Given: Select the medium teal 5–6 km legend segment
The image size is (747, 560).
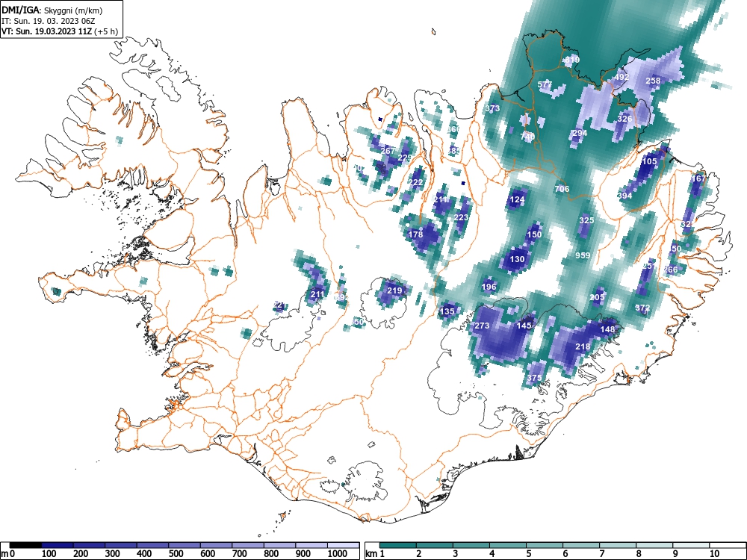Looking at the screenshot, I should click(x=545, y=545).
